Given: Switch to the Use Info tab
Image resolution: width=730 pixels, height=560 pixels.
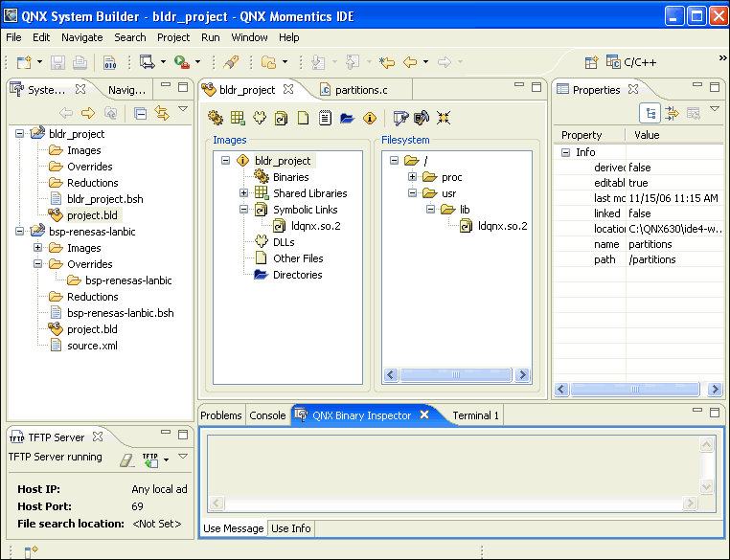Looking at the screenshot, I should tap(290, 528).
